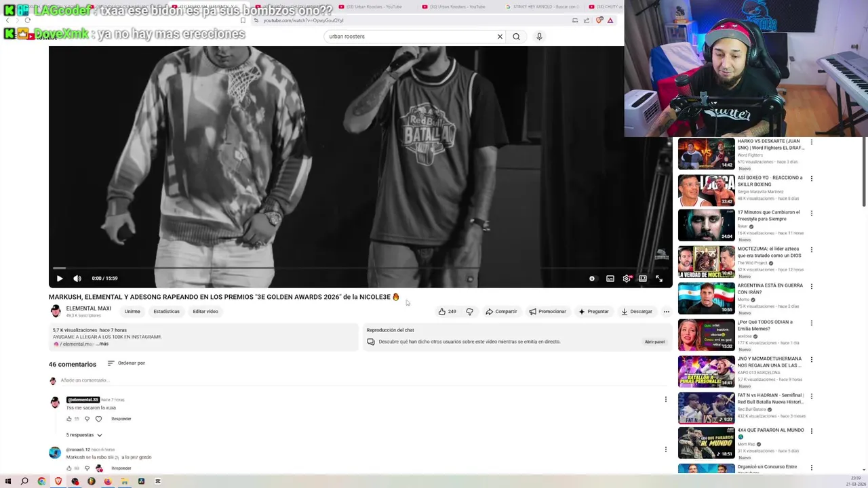
Task: Click the search magnifier button
Action: pos(517,37)
